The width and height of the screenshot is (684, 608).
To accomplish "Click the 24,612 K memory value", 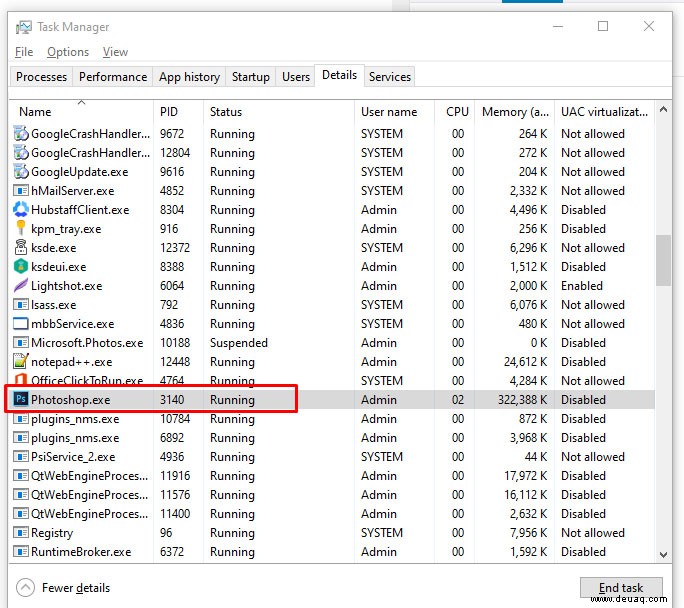I will [x=525, y=362].
